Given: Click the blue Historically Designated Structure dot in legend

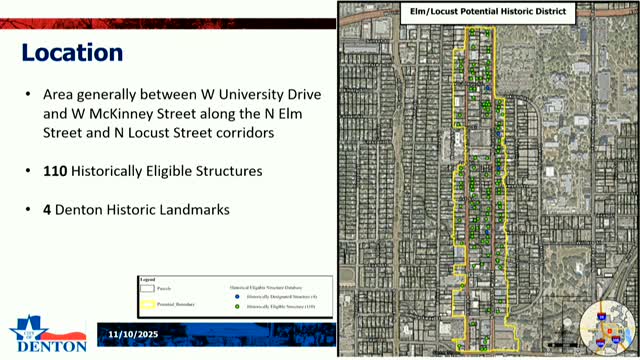Looking at the screenshot, I should (x=237, y=297).
